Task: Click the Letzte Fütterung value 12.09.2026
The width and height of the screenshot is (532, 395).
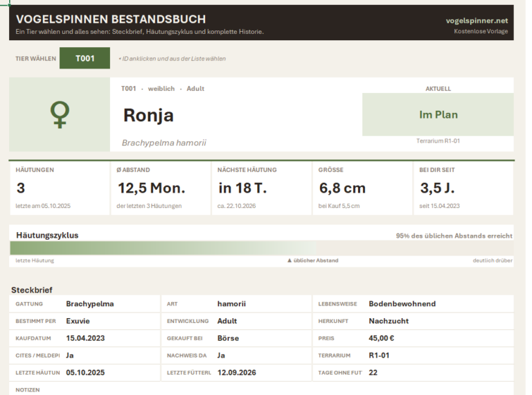Action: coord(236,373)
